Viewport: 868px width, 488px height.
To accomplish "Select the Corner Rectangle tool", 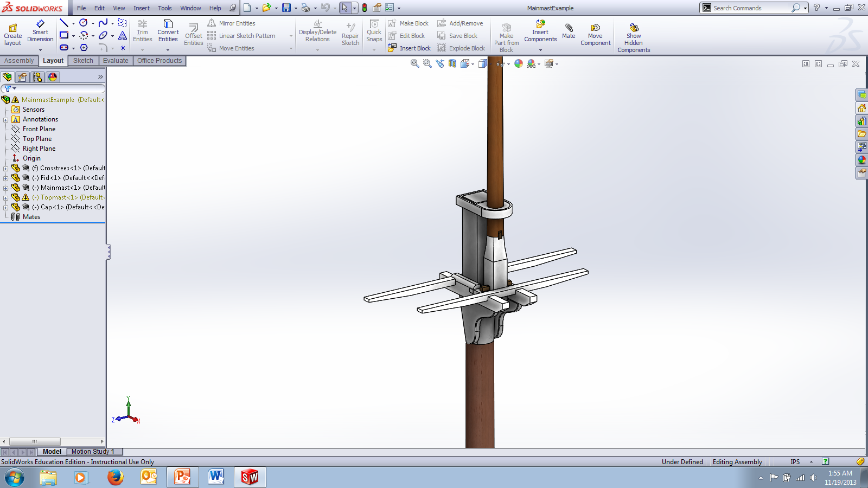I will point(64,35).
